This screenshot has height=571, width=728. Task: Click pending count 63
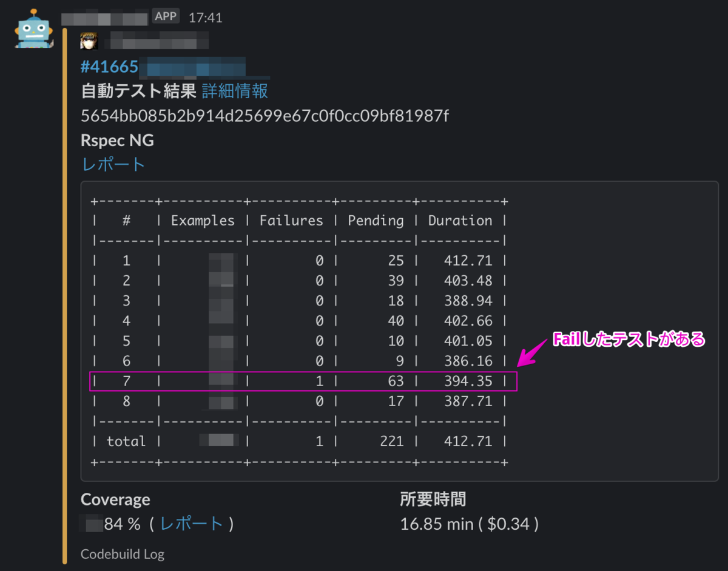click(396, 381)
